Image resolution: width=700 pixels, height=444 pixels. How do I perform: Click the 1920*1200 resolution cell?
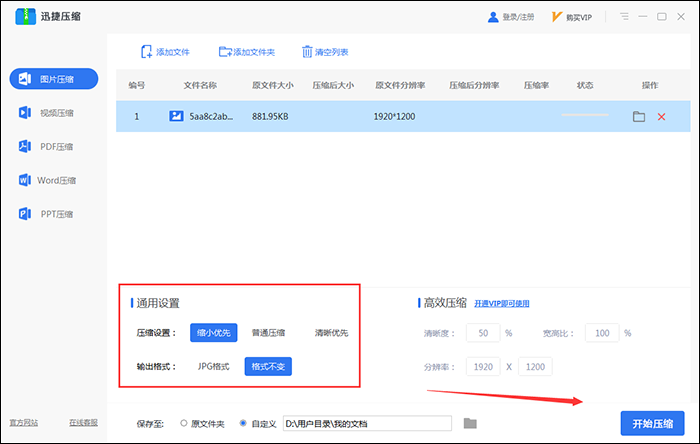coord(394,116)
